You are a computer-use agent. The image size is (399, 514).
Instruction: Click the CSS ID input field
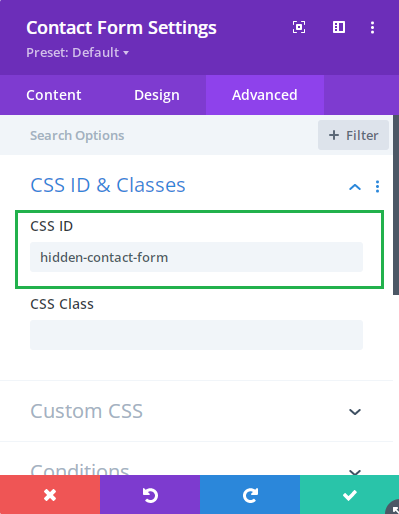tap(196, 257)
